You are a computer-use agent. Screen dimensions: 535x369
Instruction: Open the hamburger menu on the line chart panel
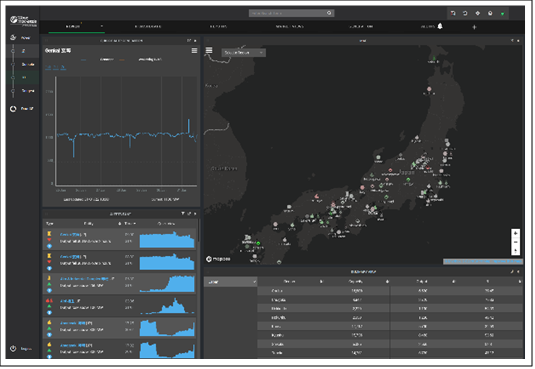(194, 51)
